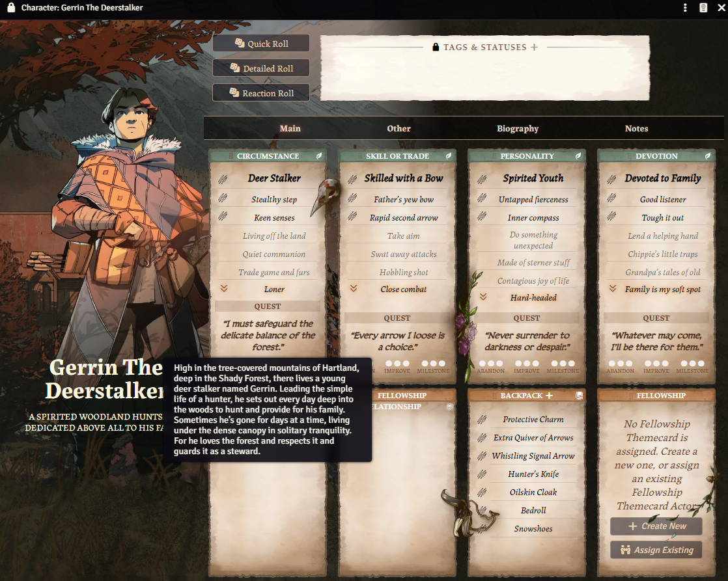Click the scratch icon beside Extra Quiver of Arrows
Screen dimensions: 728x581
pyautogui.click(x=482, y=438)
